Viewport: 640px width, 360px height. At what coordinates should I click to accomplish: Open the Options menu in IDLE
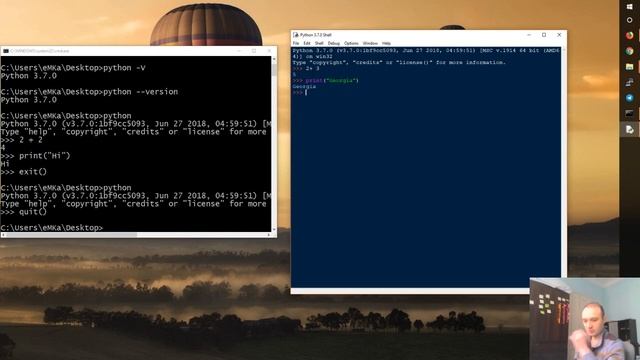tap(351, 43)
